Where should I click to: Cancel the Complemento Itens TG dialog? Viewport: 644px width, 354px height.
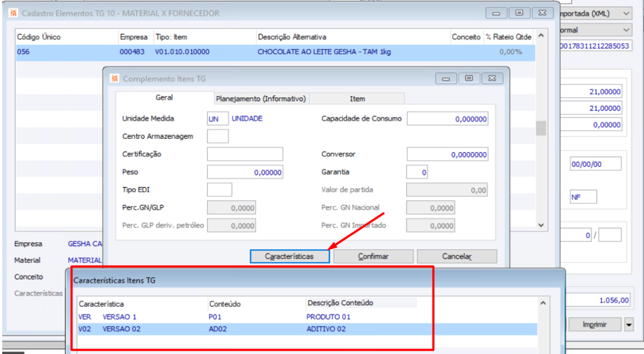point(457,256)
